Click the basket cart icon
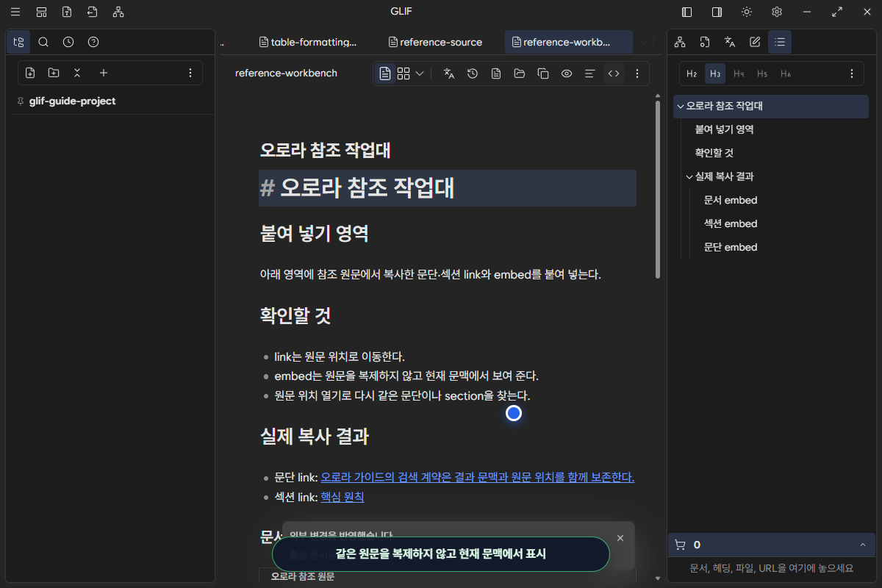 680,545
